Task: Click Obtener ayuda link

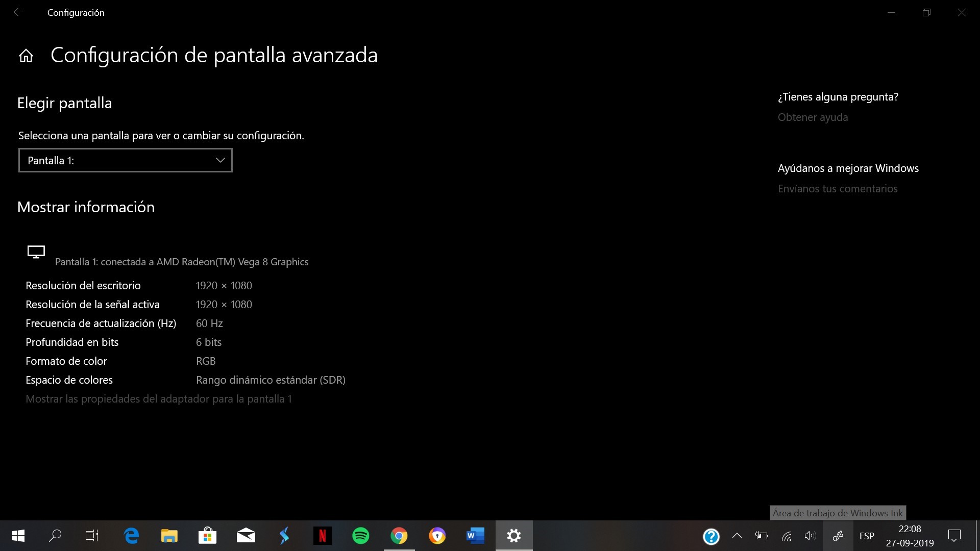Action: (x=813, y=117)
